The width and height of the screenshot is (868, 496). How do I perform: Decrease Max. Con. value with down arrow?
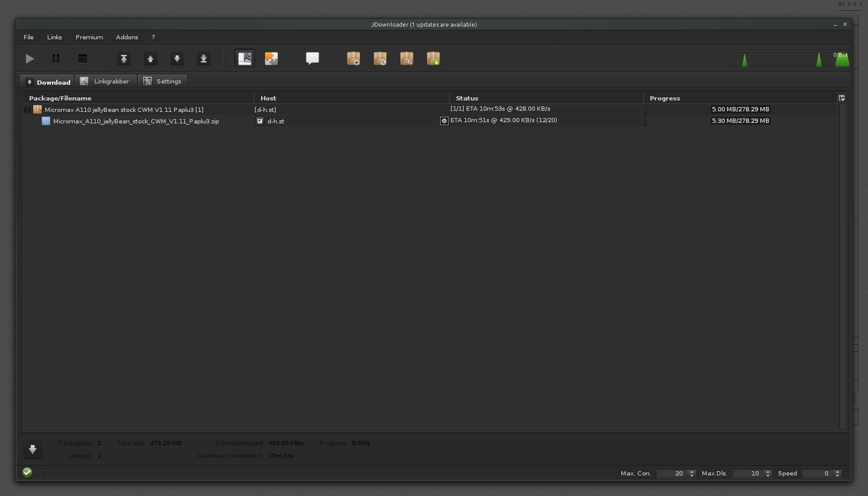(691, 475)
